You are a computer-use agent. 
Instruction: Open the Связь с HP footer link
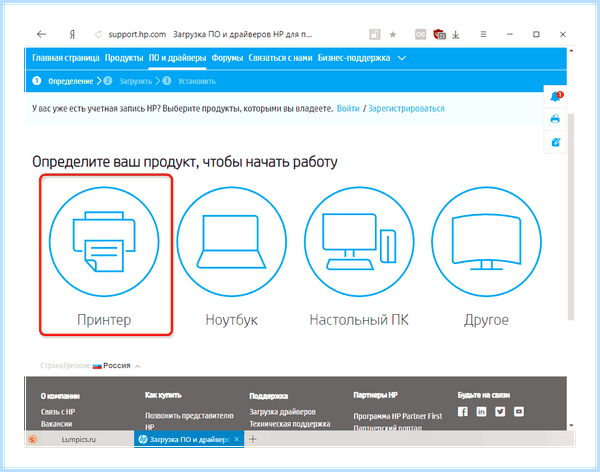pos(58,412)
